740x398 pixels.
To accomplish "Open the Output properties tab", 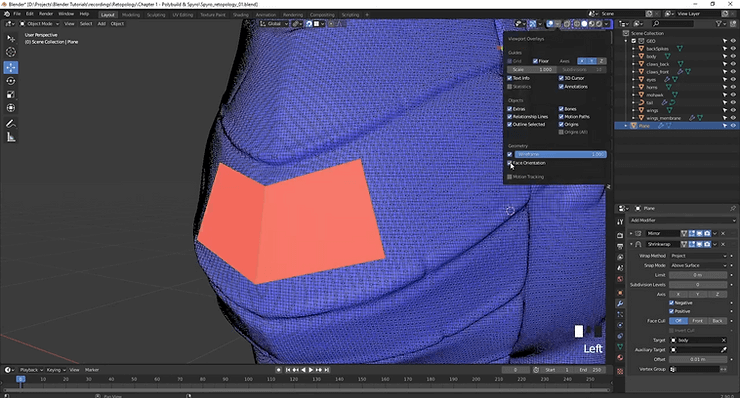I will (620, 246).
